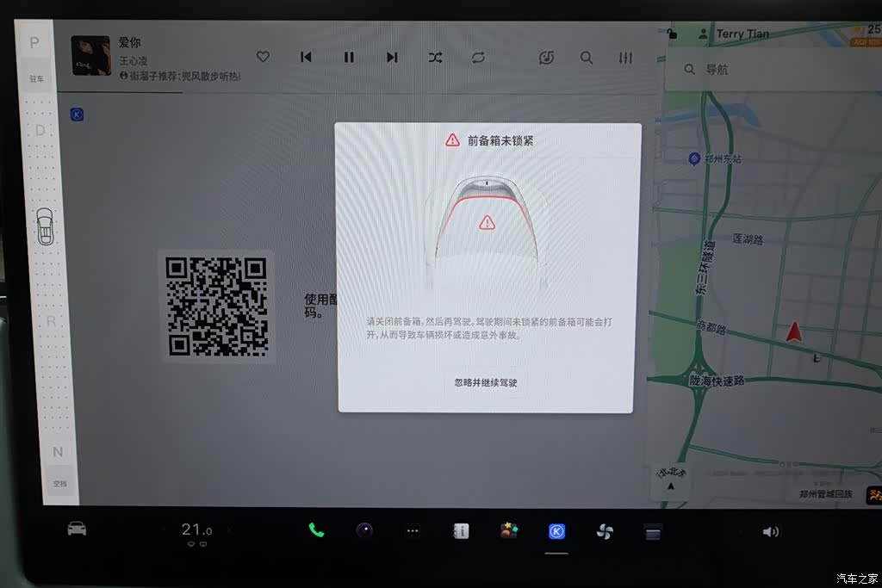Open the media search icon

click(x=586, y=58)
